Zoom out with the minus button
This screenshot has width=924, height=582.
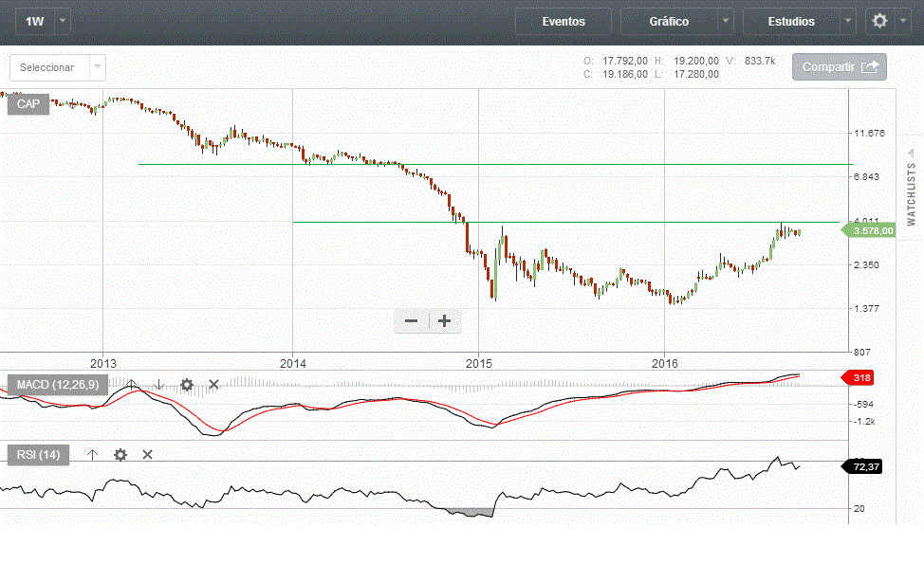(x=412, y=321)
